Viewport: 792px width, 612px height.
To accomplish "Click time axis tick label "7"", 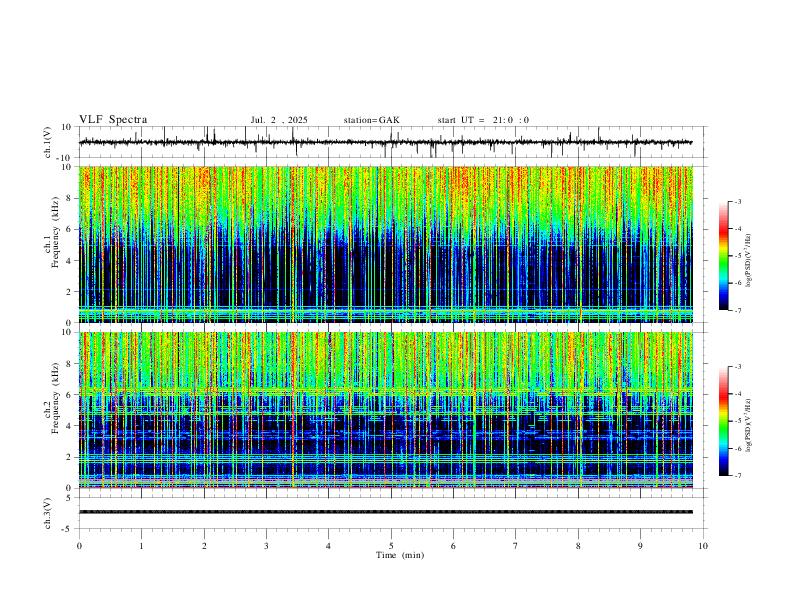I will pos(516,546).
